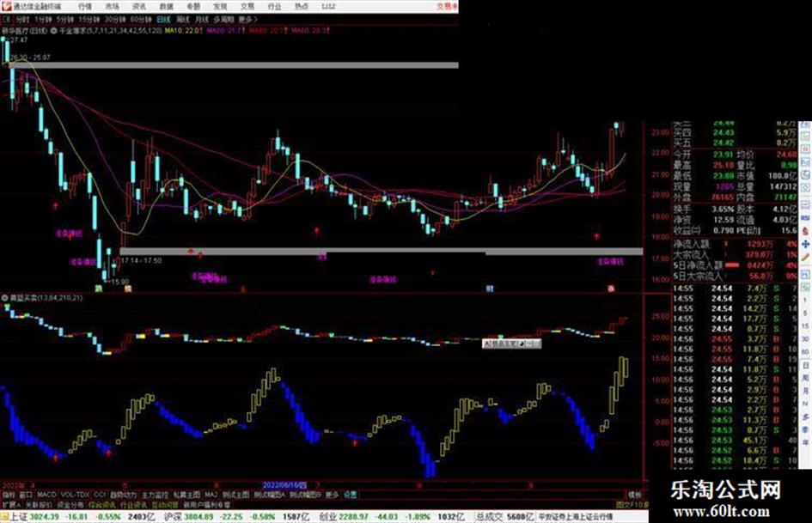Click the 换手 value 3.65%

pos(723,209)
